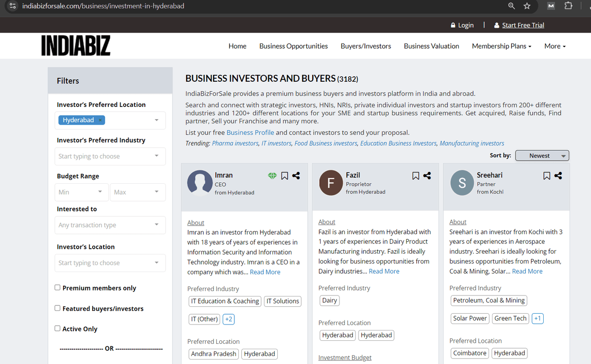Click the Petroleum, Coal & Mining tag
The image size is (591, 364).
click(x=489, y=300)
